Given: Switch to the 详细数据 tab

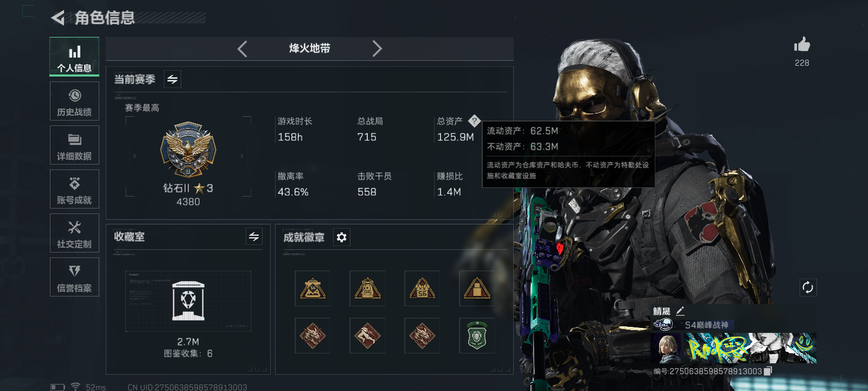Looking at the screenshot, I should [x=74, y=146].
